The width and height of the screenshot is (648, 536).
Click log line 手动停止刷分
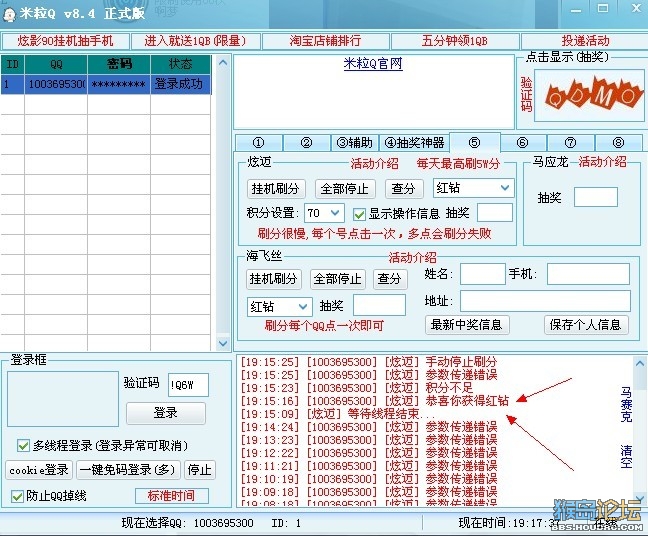pyautogui.click(x=369, y=362)
